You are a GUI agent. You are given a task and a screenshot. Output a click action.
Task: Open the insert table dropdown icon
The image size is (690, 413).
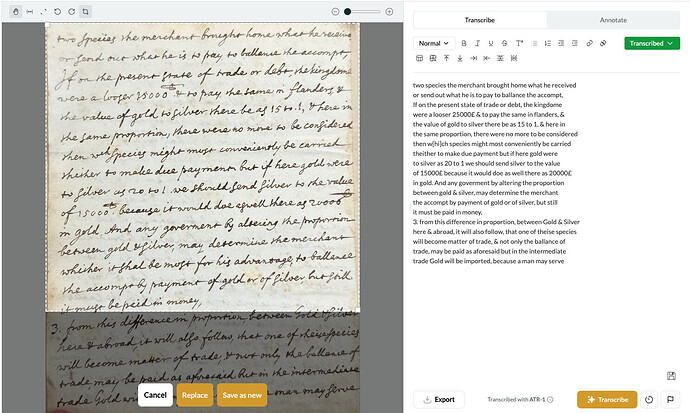coord(420,59)
